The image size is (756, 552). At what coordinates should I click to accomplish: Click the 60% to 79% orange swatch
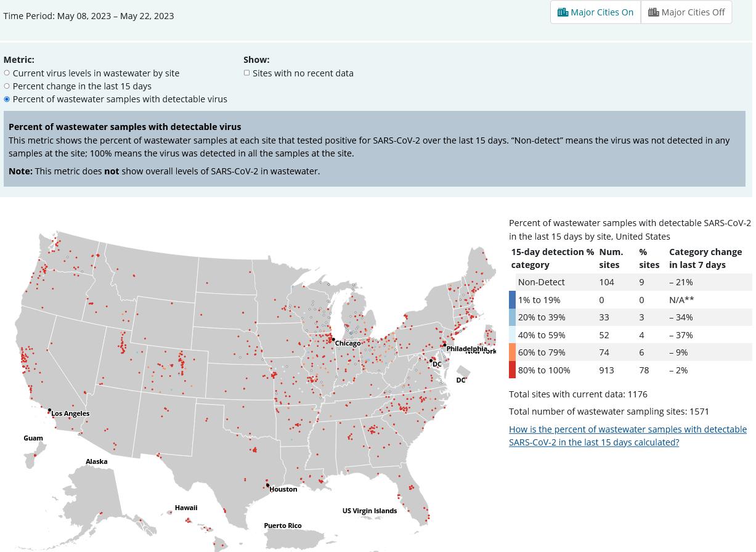[x=512, y=352]
